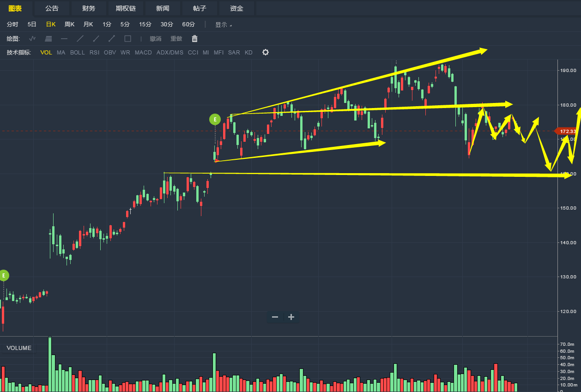The width and height of the screenshot is (581, 392).
Task: Expand the 显示 display dropdown
Action: coord(224,24)
